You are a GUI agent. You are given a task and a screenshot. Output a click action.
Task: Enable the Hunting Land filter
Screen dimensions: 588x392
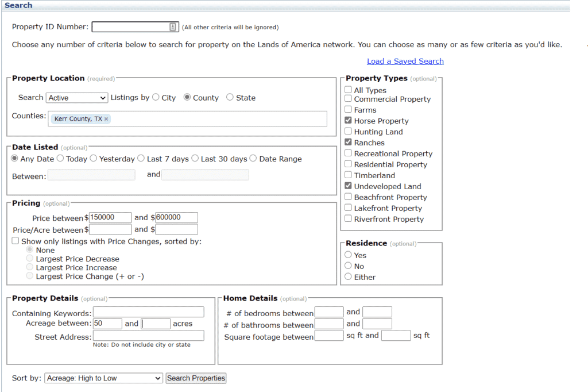click(348, 132)
